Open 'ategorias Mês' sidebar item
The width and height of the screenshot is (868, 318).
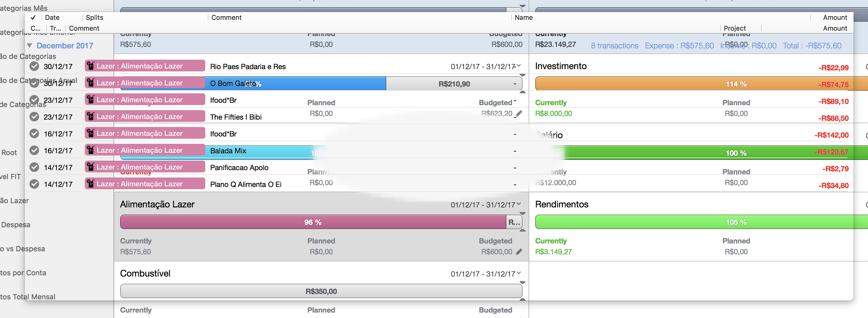pos(24,8)
